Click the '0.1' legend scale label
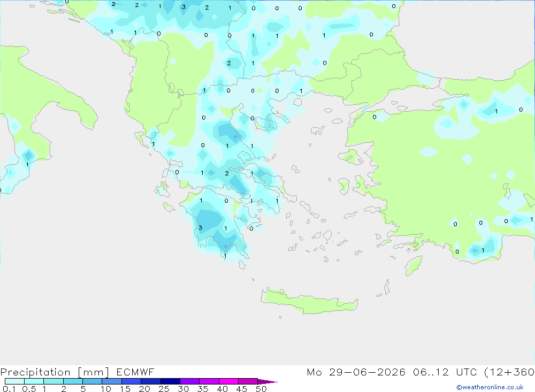The width and height of the screenshot is (535, 392). coord(9,389)
